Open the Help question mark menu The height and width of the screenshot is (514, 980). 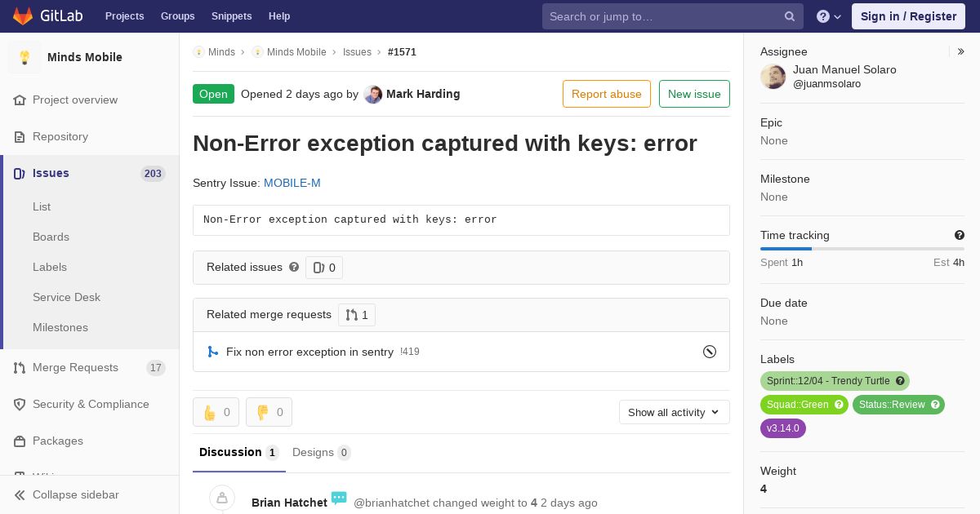point(829,16)
